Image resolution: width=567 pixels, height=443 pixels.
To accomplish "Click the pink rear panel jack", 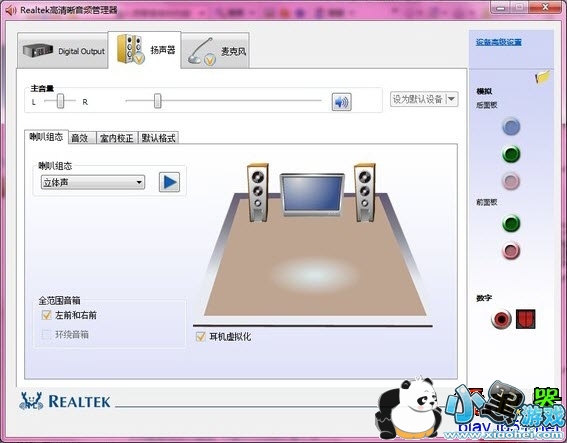I will coord(511,181).
